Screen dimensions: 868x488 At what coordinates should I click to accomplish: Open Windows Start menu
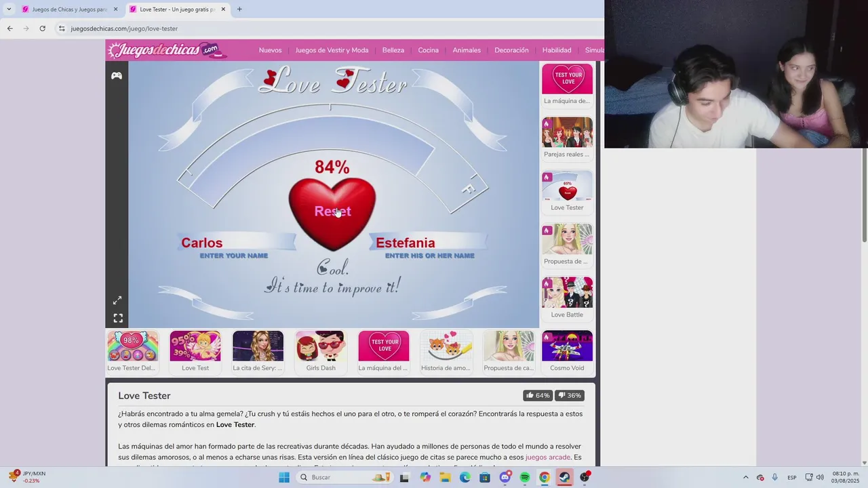click(284, 477)
